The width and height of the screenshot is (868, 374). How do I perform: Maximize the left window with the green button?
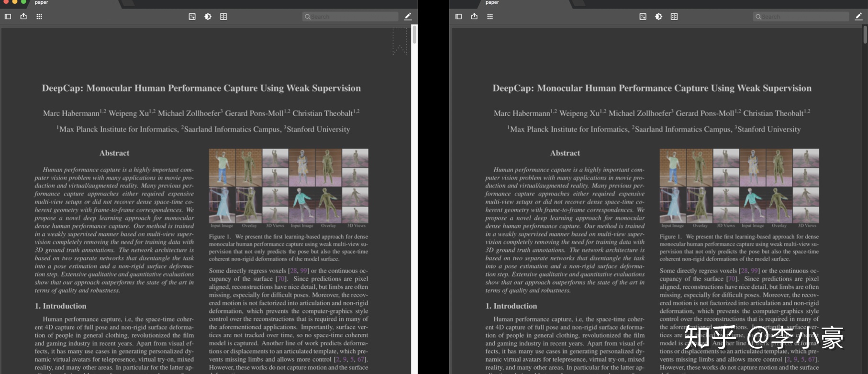(x=23, y=2)
